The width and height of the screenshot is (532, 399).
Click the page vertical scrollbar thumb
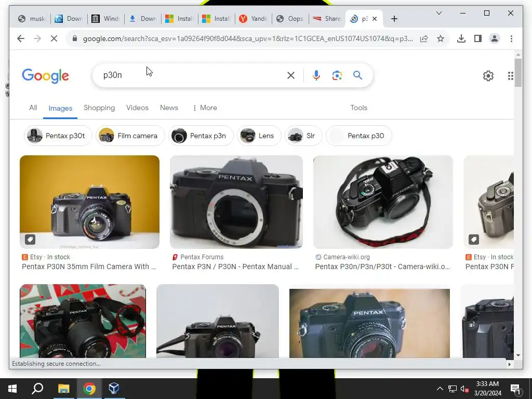(x=518, y=73)
